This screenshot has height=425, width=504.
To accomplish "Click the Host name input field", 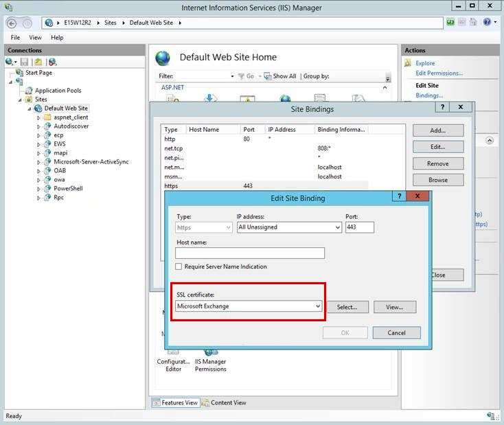I will (250, 253).
